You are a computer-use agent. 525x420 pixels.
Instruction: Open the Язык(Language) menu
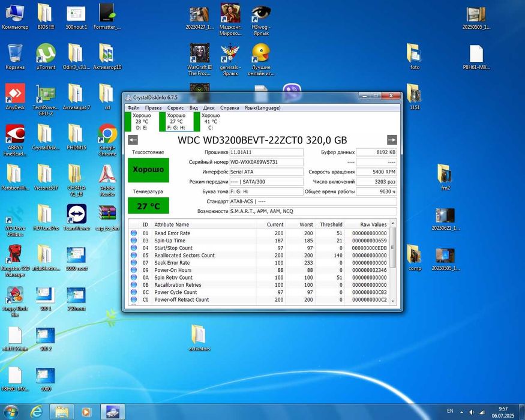point(263,108)
